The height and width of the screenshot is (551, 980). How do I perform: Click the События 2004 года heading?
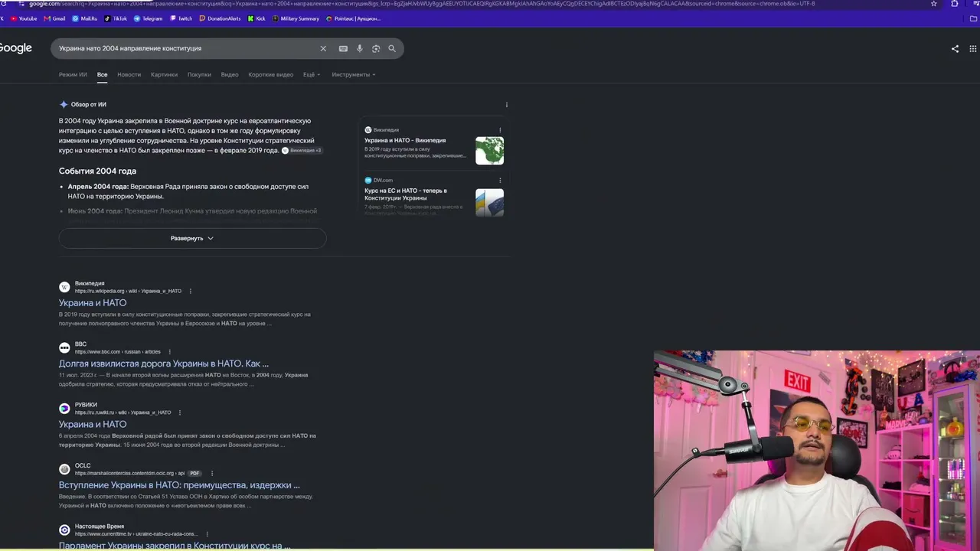pyautogui.click(x=97, y=171)
